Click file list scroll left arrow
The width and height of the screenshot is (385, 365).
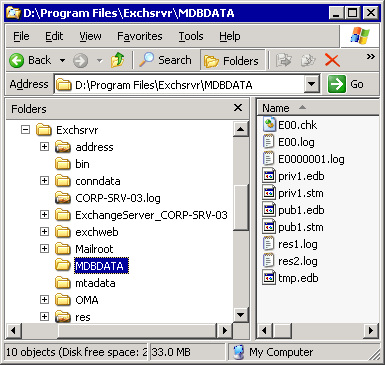[265, 330]
